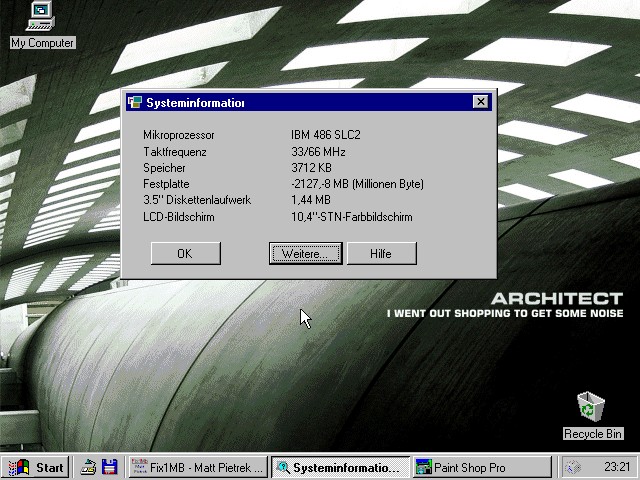
Task: Click the 'LCD-Bildschirm' label
Action: pyautogui.click(x=178, y=217)
